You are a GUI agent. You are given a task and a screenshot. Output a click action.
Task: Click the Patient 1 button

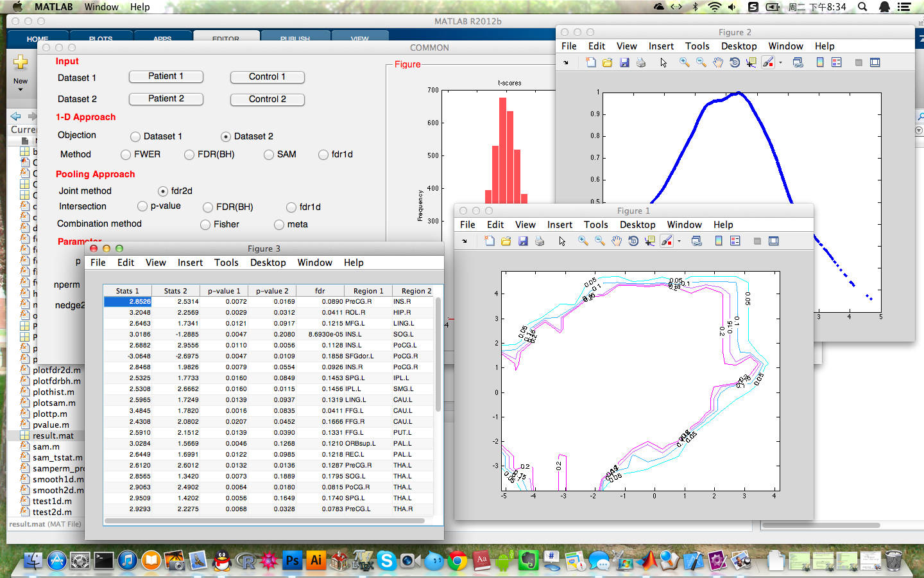pos(166,76)
